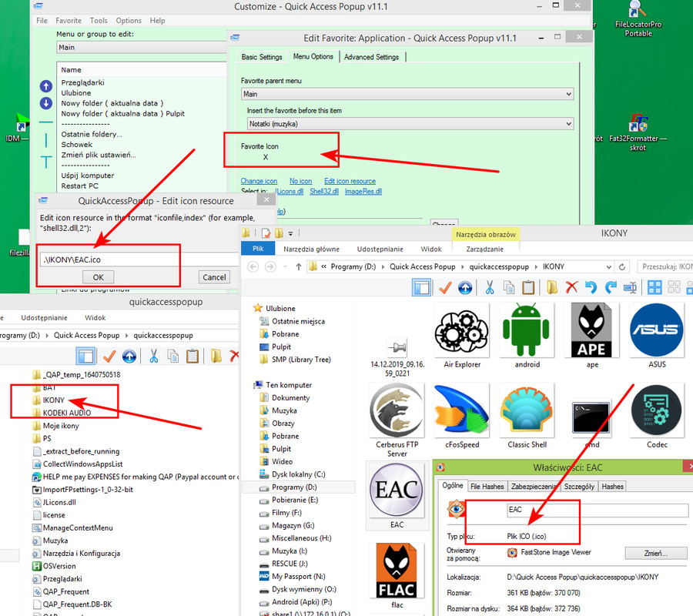The width and height of the screenshot is (693, 616).
Task: Select the ape icon file
Action: (592, 336)
